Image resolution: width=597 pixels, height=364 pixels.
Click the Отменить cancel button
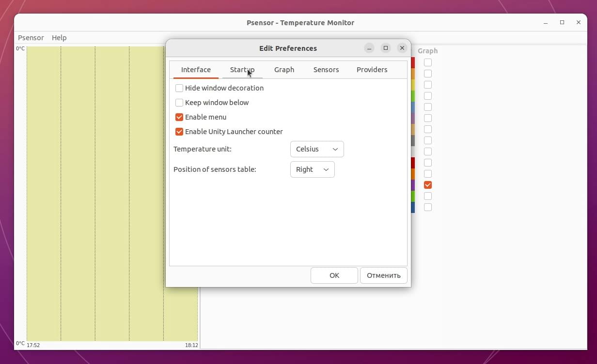[x=384, y=275]
